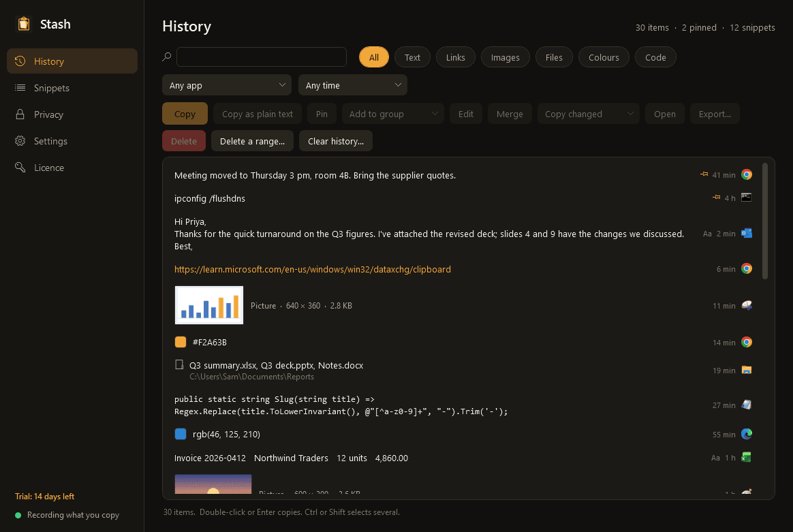This screenshot has height=532, width=793.
Task: Click the red Delete button
Action: click(183, 140)
